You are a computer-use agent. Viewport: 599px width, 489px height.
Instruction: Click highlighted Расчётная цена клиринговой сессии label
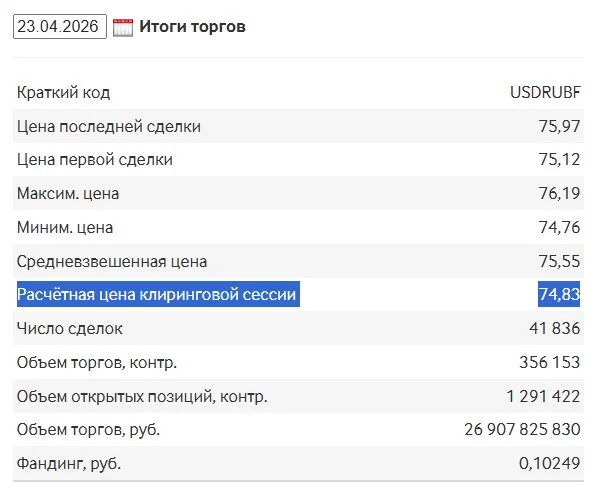pyautogui.click(x=158, y=294)
